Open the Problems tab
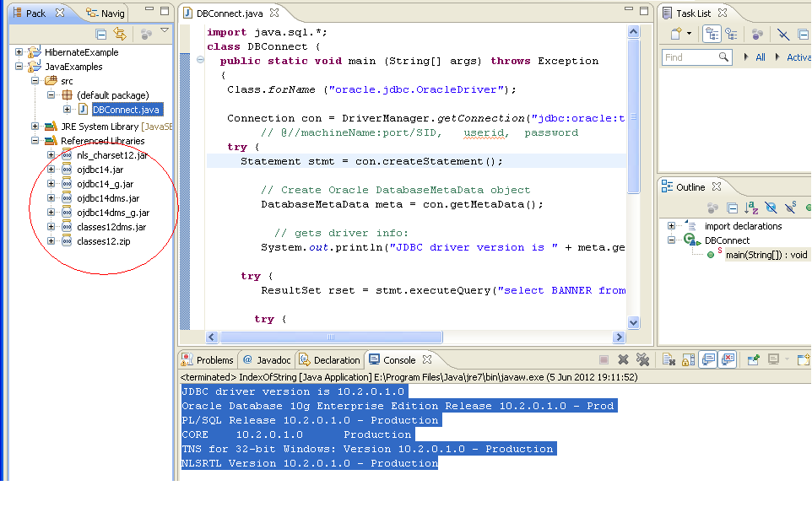Viewport: 812px width, 518px height. click(x=208, y=359)
